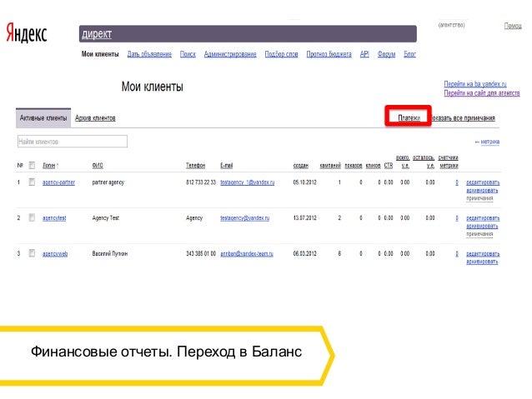Open the agencytest login link
Screen dimensions: 532x399
click(x=54, y=218)
